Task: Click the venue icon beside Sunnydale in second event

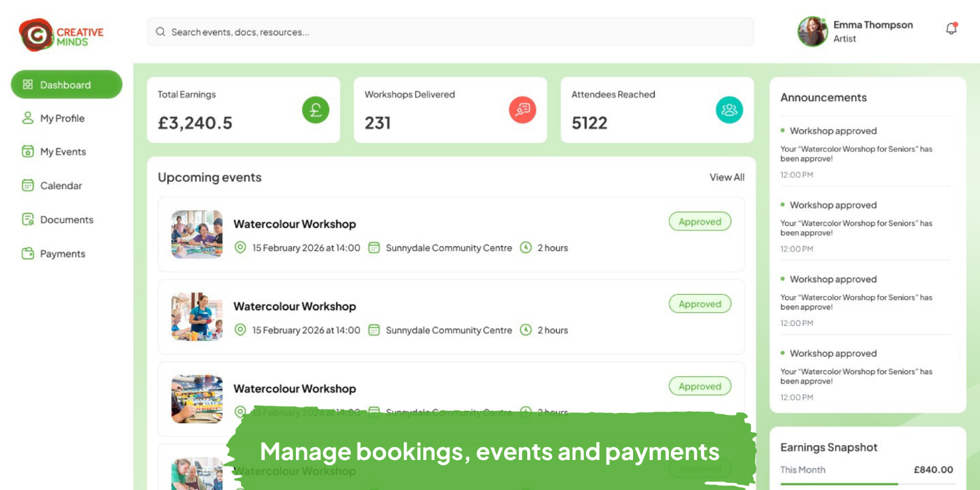Action: (374, 330)
